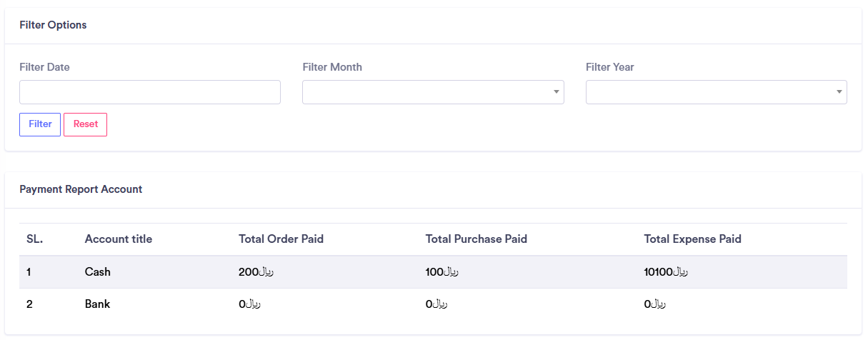Click the Filter Options panel heading
The image size is (868, 340).
pos(53,25)
